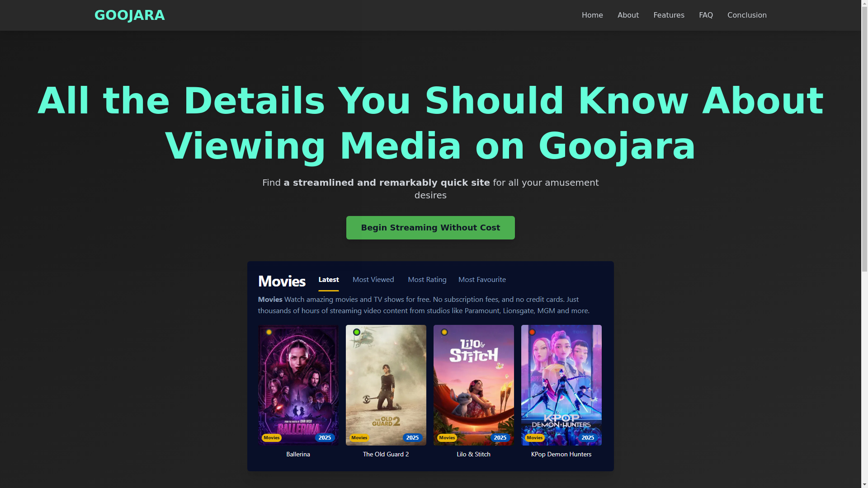Click Movies badge on Ballerina poster
The width and height of the screenshot is (868, 488).
click(272, 437)
